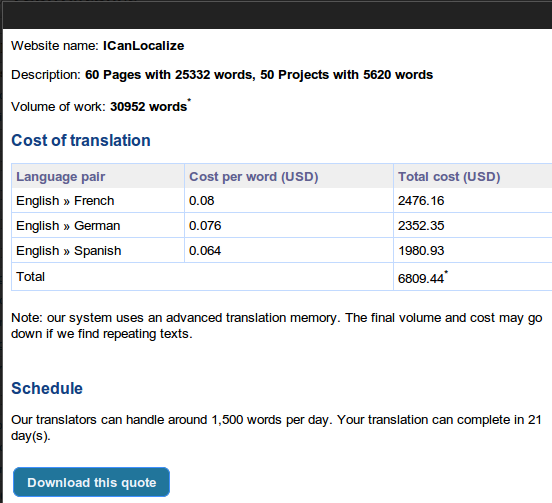Click the 0.076 cost per word cell
Screen dimensions: 552x503
pos(205,226)
